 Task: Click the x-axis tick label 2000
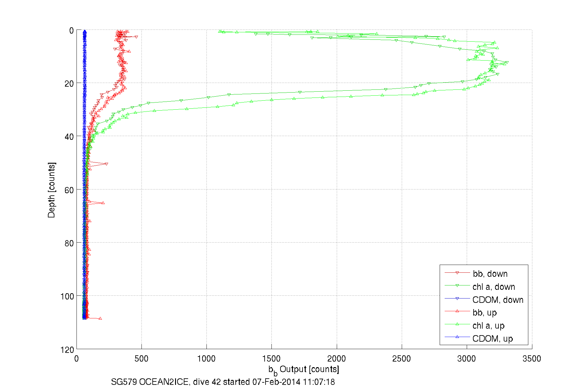pos(336,359)
